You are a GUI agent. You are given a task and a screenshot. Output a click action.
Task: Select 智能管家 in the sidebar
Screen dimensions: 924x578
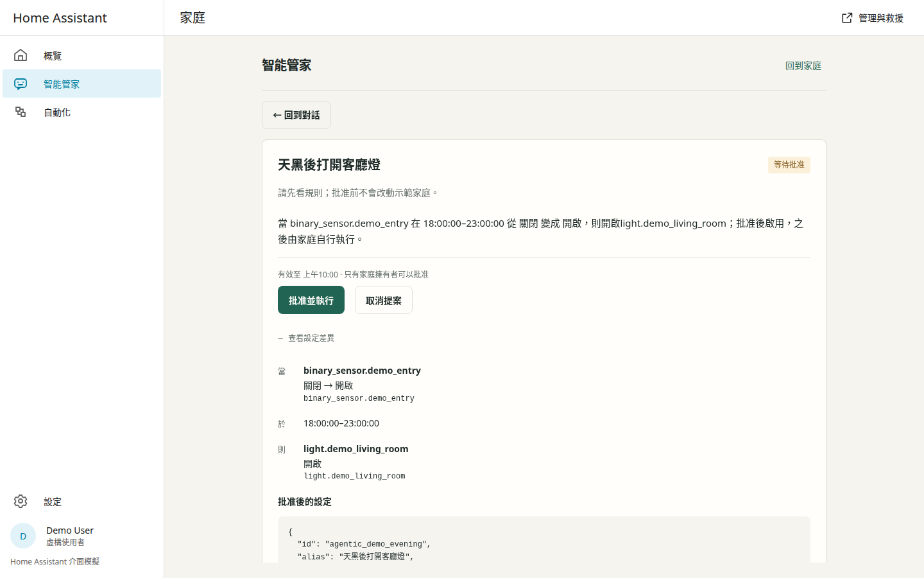pos(81,83)
